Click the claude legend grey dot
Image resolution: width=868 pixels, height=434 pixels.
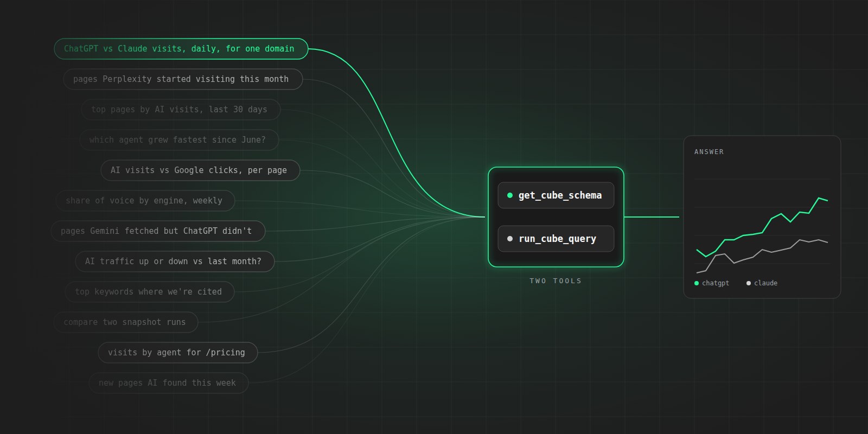tap(749, 283)
